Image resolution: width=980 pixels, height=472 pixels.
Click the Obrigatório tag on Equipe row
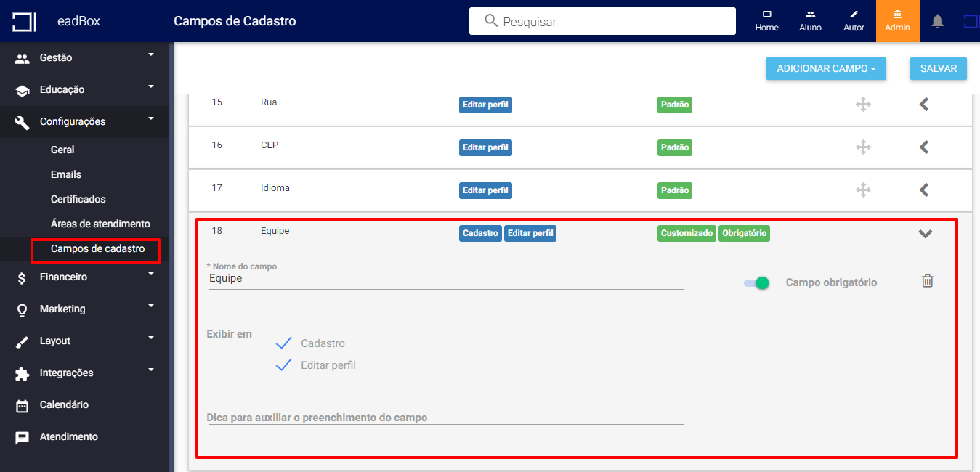coord(745,234)
